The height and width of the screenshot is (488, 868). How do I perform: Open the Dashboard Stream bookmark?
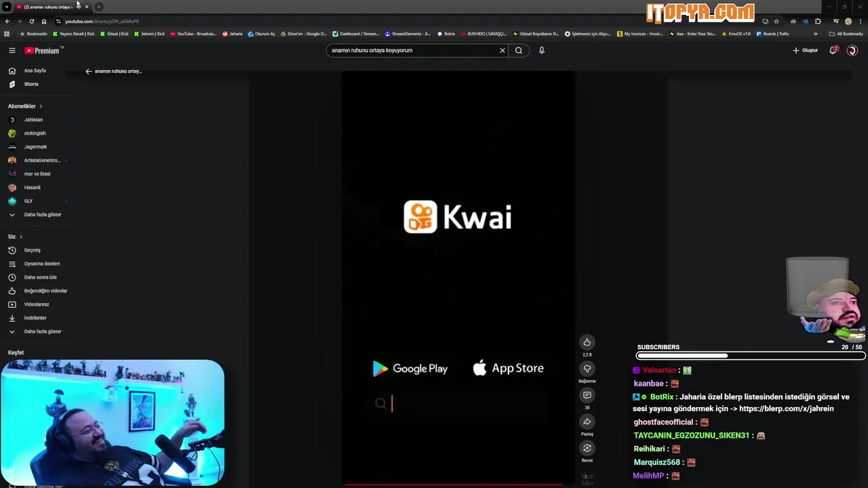click(x=356, y=34)
